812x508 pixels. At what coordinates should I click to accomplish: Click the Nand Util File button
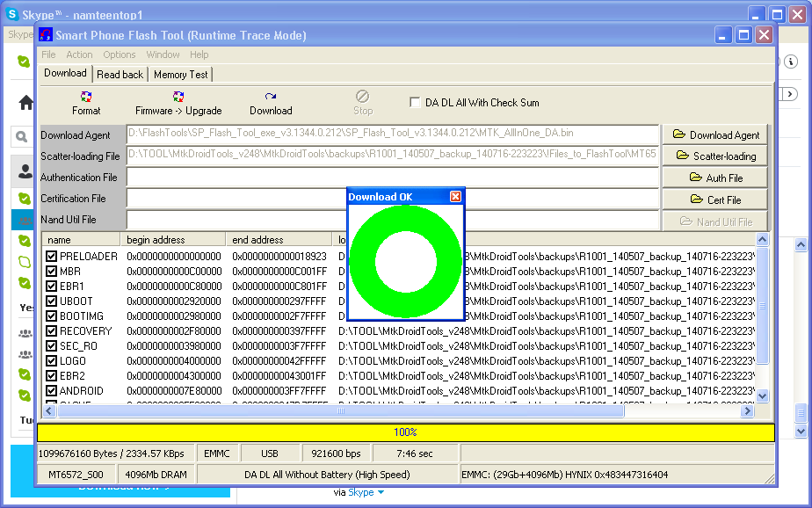tap(715, 221)
